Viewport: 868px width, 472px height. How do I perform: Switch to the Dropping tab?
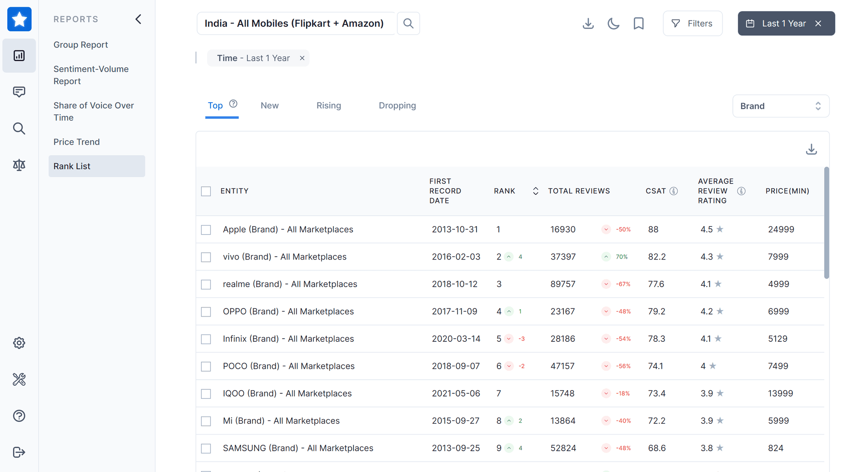[397, 105]
